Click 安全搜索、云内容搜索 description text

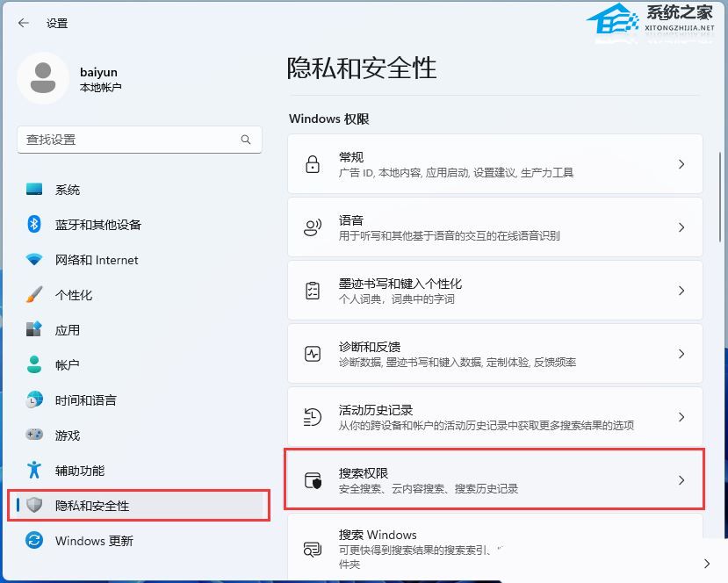(428, 488)
